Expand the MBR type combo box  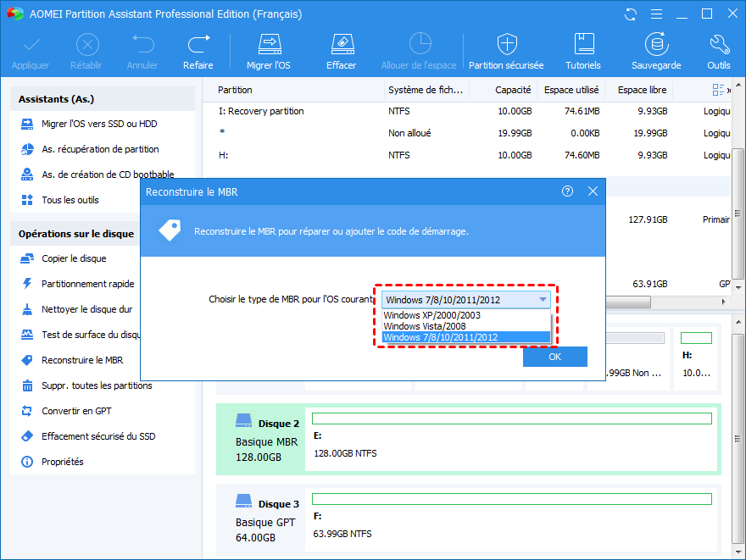[542, 300]
